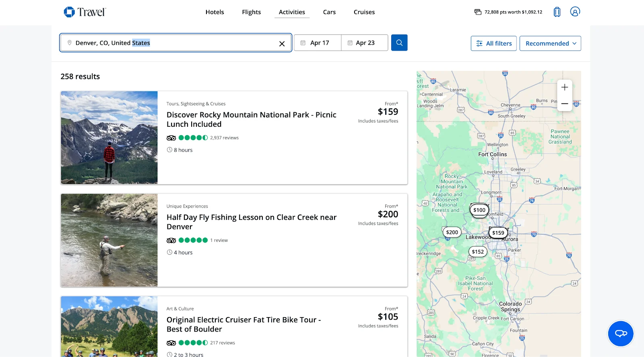Screen dimensions: 644x357
Task: Click the Denver destination search field
Action: click(175, 43)
